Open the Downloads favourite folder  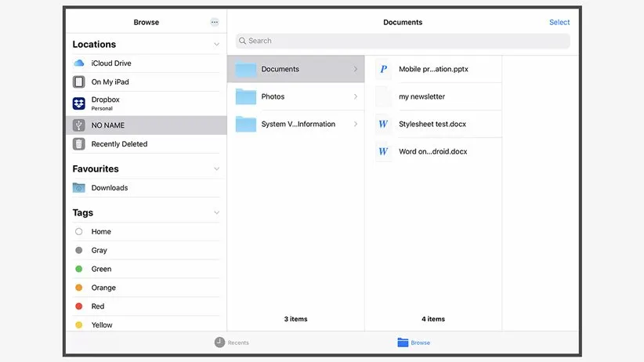click(109, 188)
